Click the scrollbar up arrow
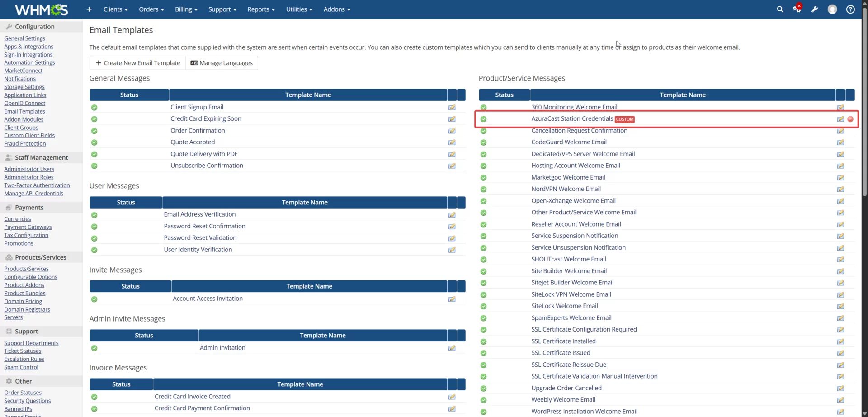The image size is (868, 417). (864, 3)
